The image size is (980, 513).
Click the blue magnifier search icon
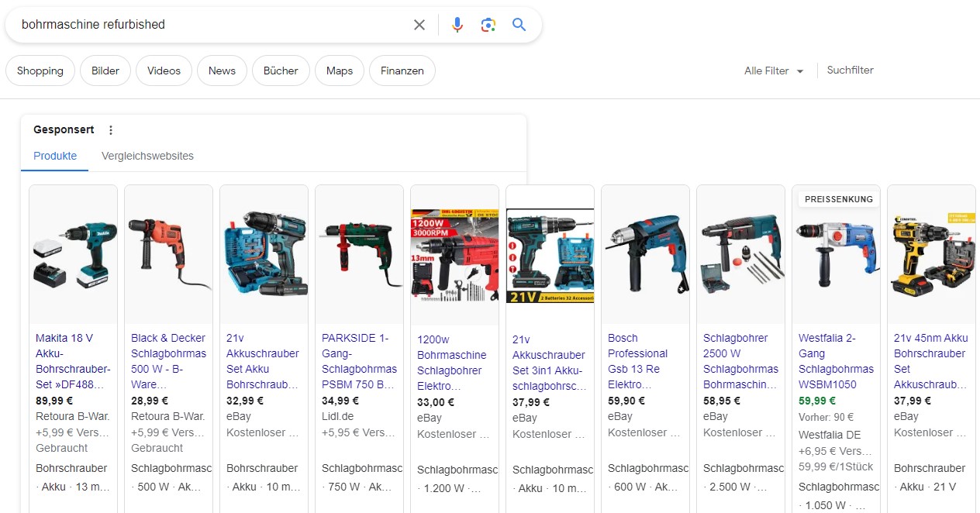click(x=519, y=25)
